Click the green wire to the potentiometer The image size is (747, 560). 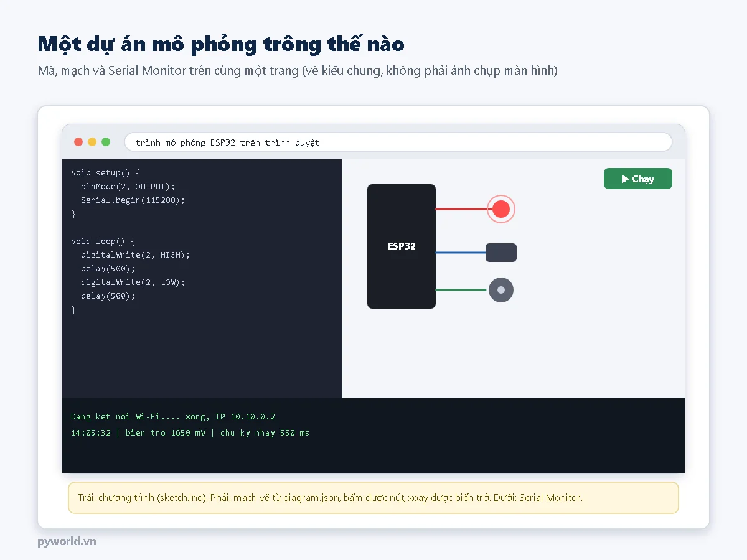(x=461, y=290)
